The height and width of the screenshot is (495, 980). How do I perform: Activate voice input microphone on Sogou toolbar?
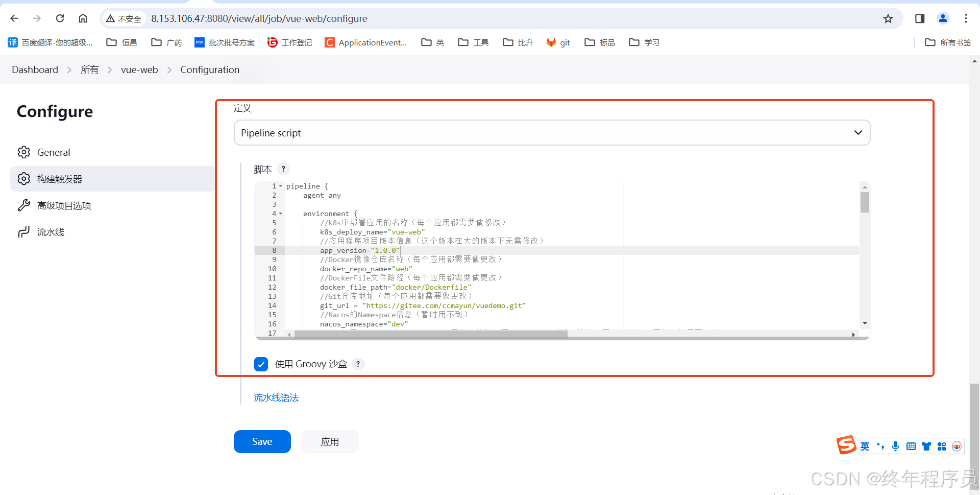click(896, 445)
